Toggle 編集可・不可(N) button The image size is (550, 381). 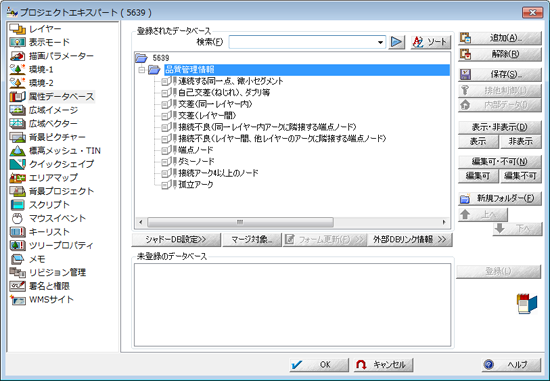click(500, 162)
